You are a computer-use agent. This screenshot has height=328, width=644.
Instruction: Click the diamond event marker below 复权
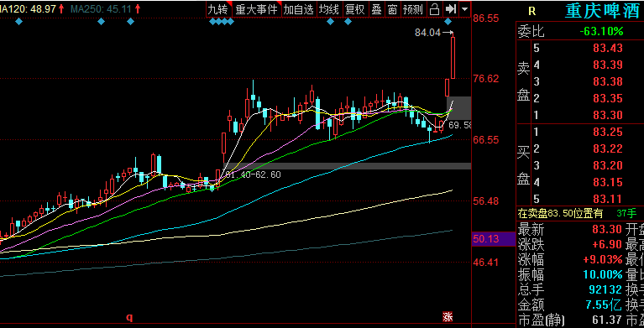tap(348, 21)
